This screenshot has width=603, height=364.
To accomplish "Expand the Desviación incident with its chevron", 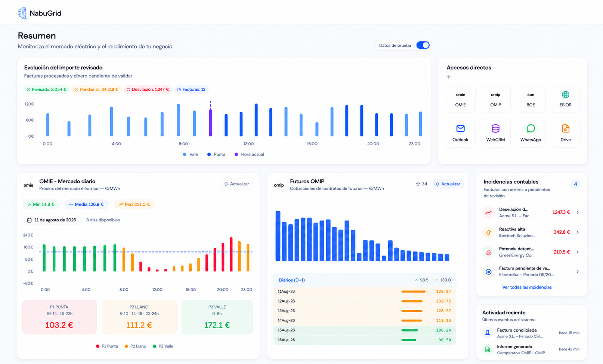I will tap(578, 212).
